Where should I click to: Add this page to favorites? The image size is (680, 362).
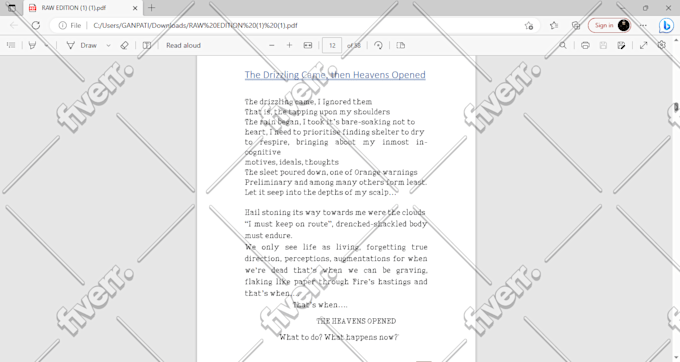529,26
